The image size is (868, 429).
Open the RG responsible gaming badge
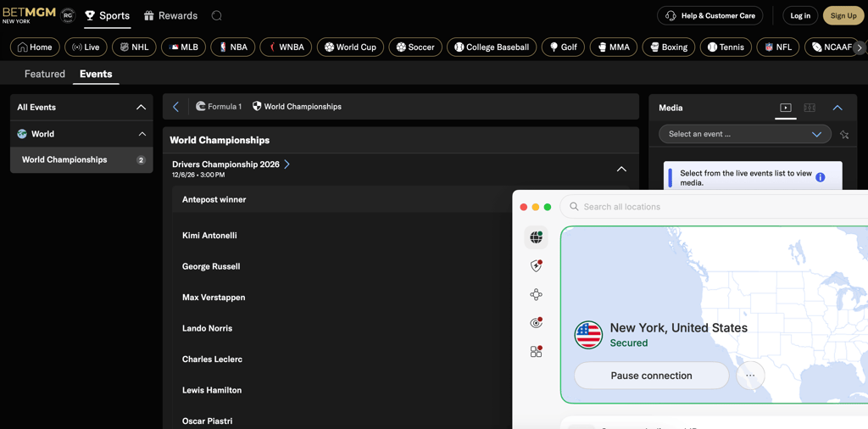click(68, 15)
